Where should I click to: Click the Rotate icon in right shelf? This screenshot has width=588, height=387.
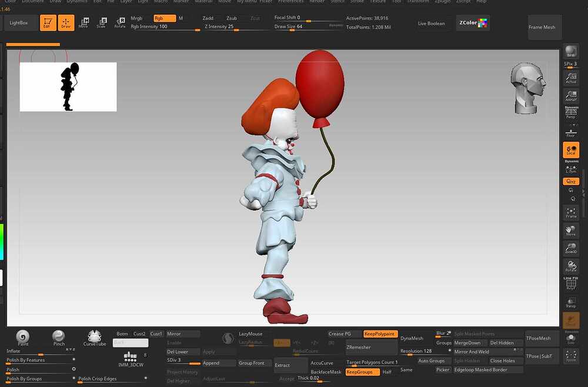[570, 265]
